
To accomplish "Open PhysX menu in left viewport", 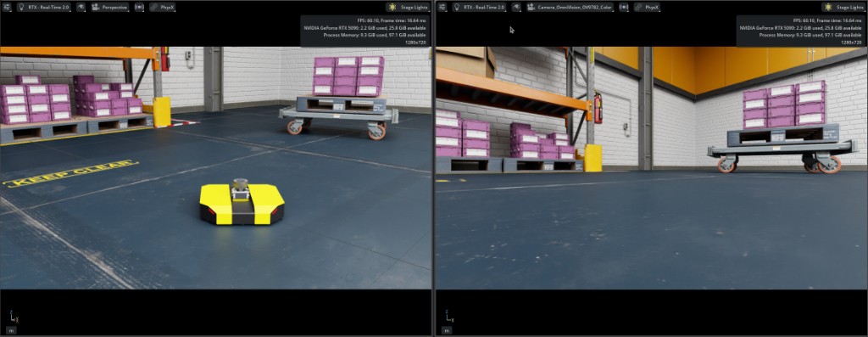I will (x=162, y=7).
